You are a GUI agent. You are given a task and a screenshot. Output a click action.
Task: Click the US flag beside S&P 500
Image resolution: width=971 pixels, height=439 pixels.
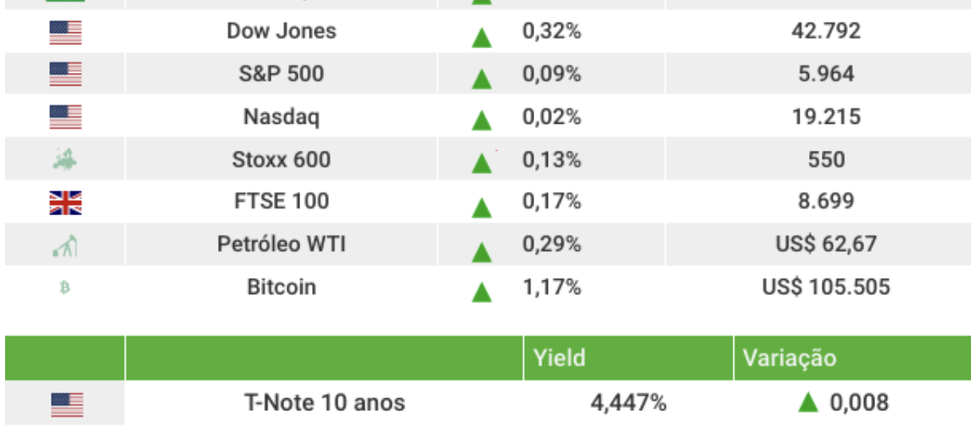click(x=65, y=75)
